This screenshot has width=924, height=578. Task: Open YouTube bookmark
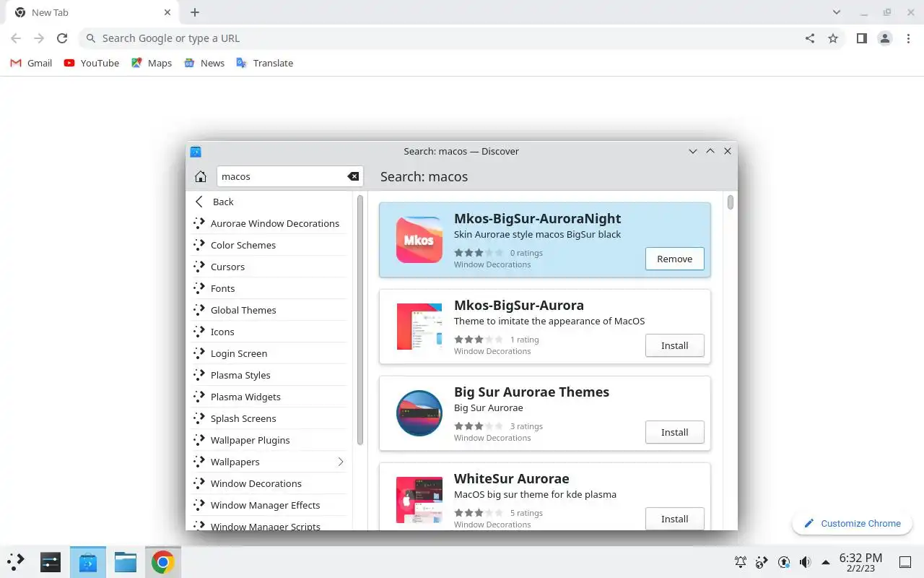coord(92,63)
